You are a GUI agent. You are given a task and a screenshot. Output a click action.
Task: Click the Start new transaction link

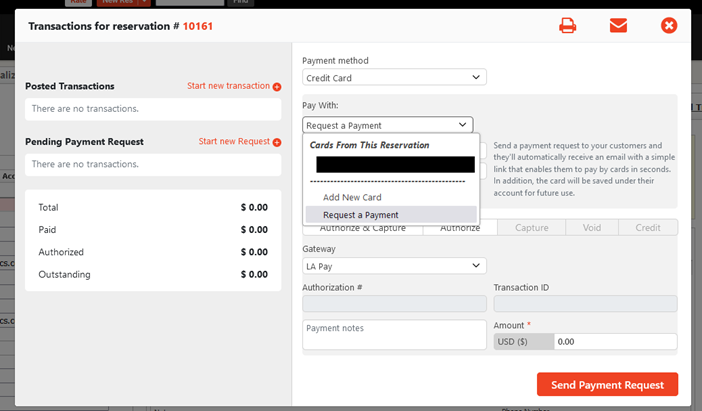(228, 87)
